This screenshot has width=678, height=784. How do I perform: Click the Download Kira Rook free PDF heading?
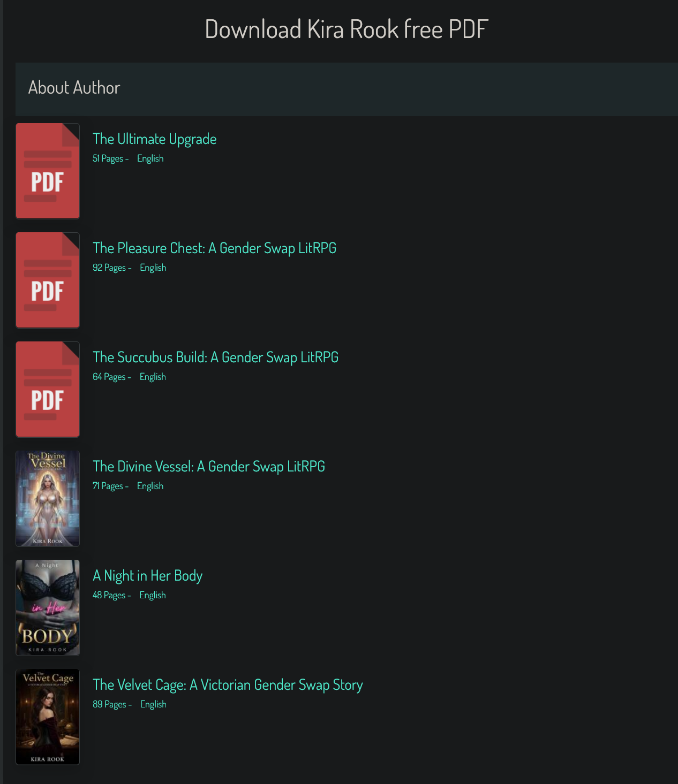[x=346, y=29]
